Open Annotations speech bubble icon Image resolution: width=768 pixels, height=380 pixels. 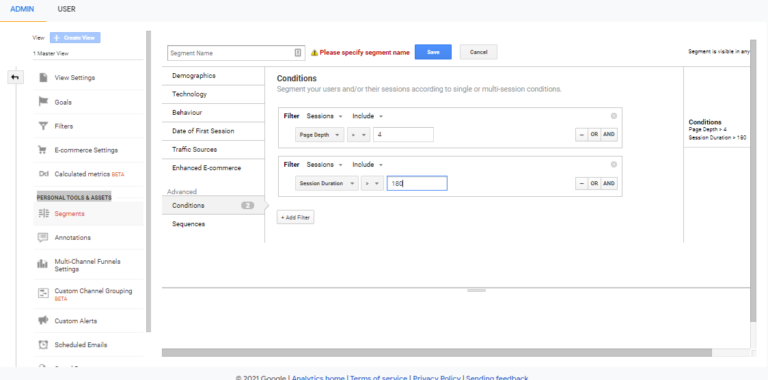(x=43, y=238)
